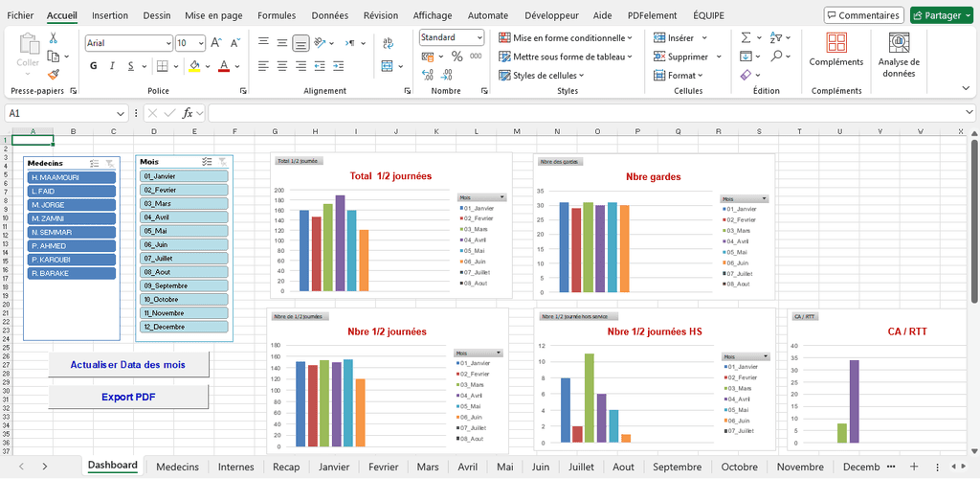Click the cut scissors icon
The width and height of the screenshot is (980, 479).
tap(54, 38)
